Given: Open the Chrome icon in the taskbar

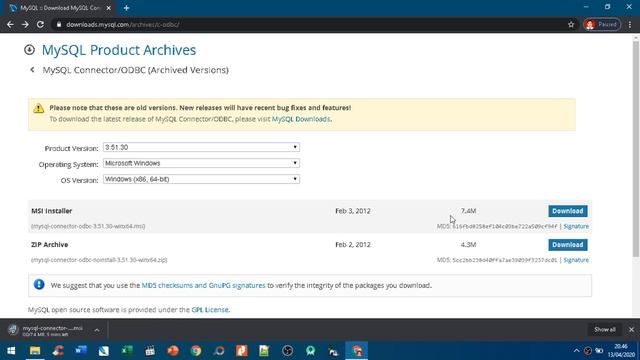Looking at the screenshot, I should [x=196, y=351].
